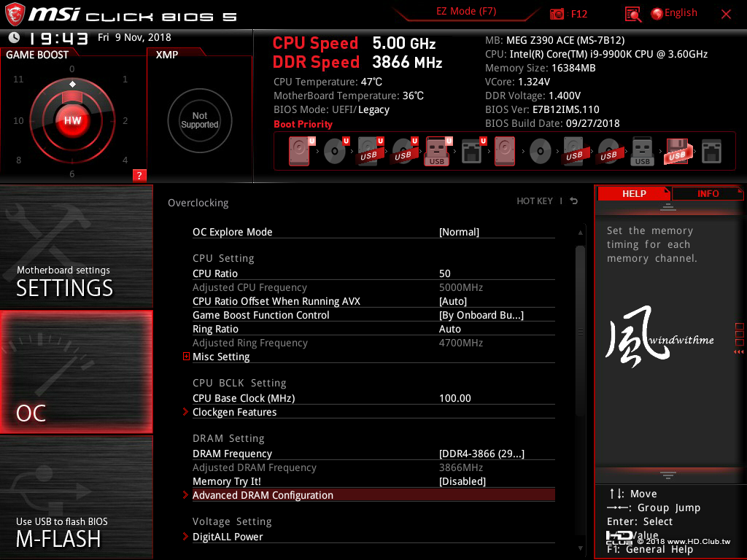Viewport: 747px width, 560px height.
Task: Toggle the Game Boost HW knob
Action: (72, 120)
